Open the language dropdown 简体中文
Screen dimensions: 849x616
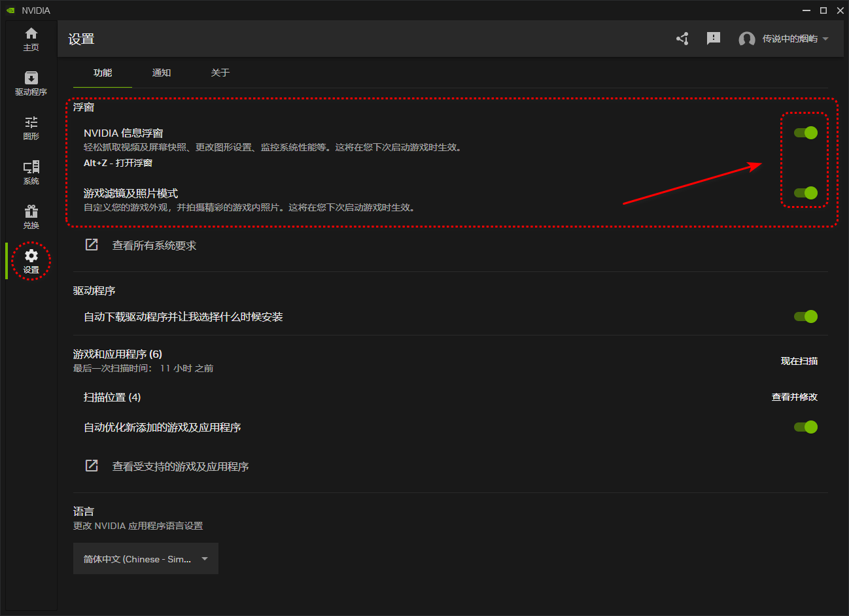click(146, 558)
